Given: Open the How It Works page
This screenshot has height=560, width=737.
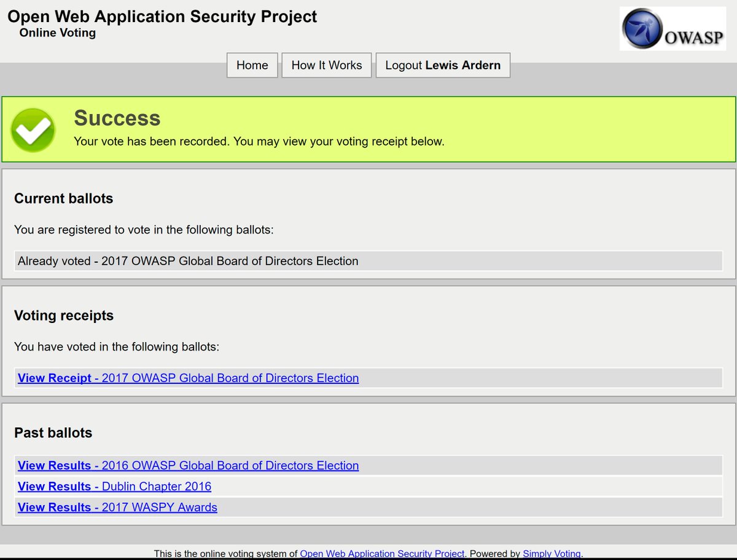Looking at the screenshot, I should tap(327, 65).
